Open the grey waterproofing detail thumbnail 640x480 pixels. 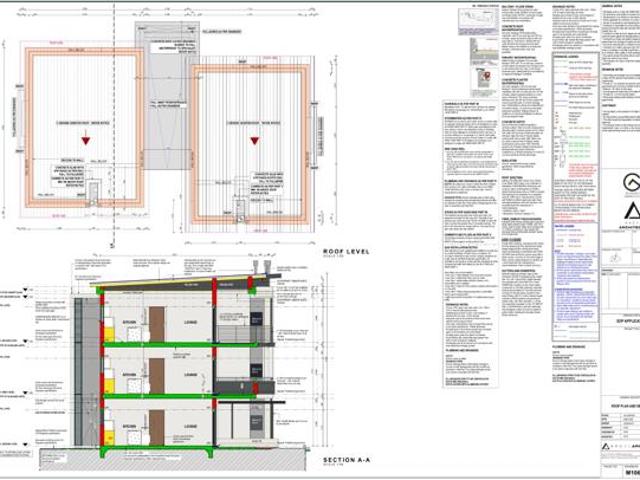(x=484, y=51)
